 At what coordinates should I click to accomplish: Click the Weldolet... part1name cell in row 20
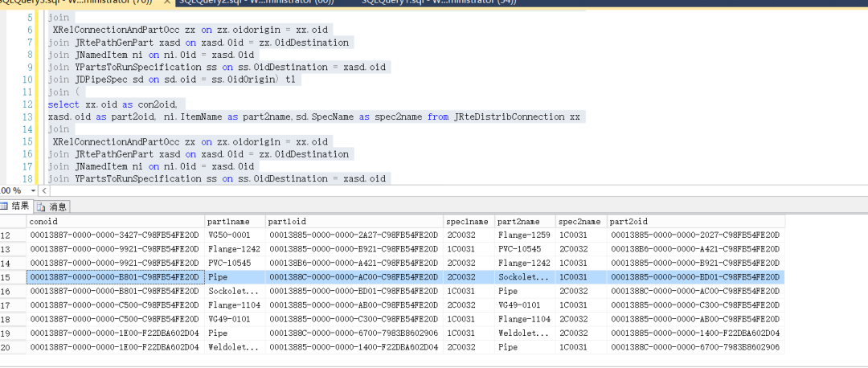pyautogui.click(x=235, y=348)
